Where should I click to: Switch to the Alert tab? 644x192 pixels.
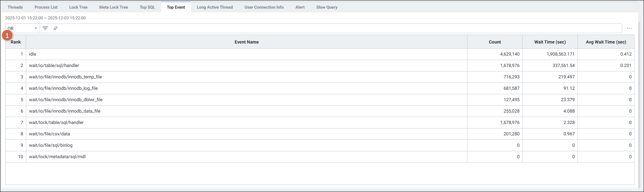click(x=300, y=7)
